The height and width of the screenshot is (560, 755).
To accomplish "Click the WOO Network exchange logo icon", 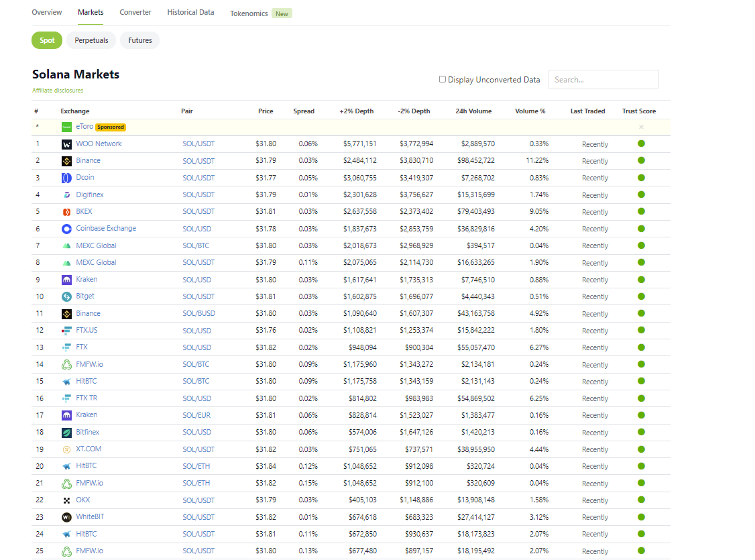I will pos(66,144).
